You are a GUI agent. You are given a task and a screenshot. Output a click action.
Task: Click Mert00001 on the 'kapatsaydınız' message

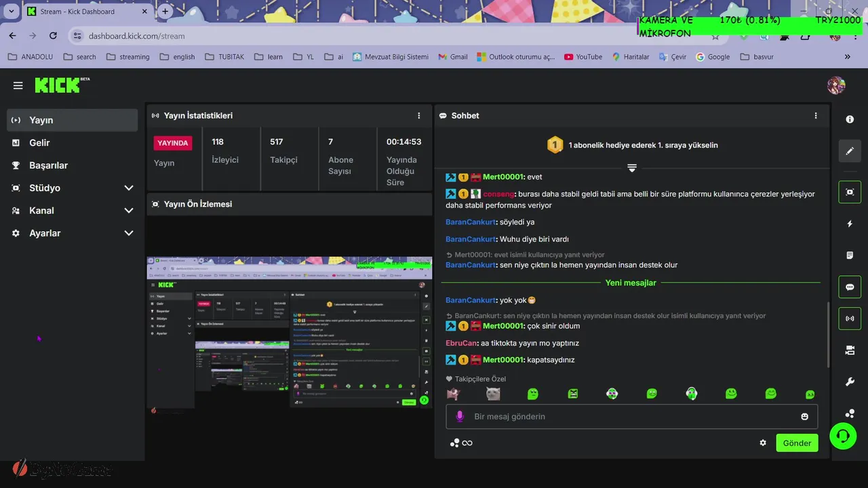(503, 360)
